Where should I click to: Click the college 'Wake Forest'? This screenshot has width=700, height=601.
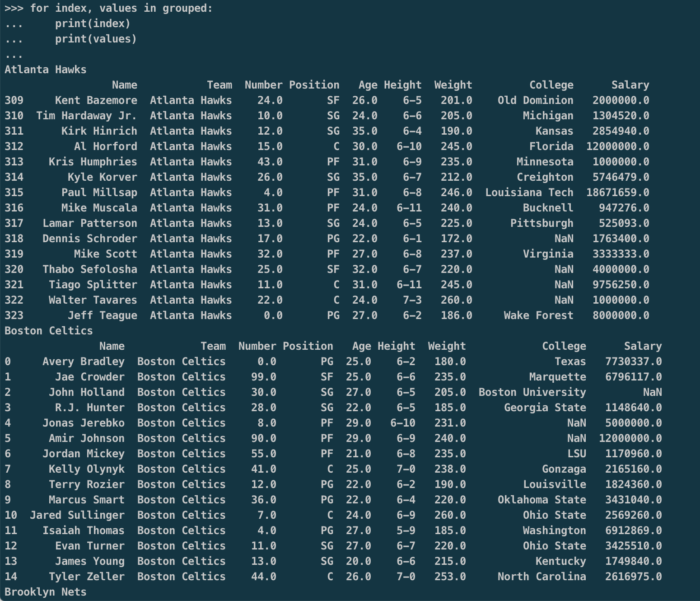(539, 315)
